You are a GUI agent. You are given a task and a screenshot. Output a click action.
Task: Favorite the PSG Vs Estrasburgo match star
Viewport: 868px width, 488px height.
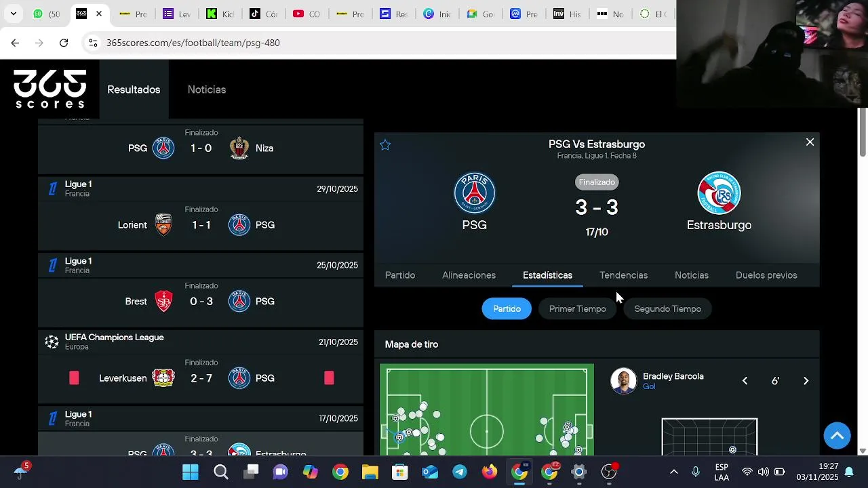(385, 144)
